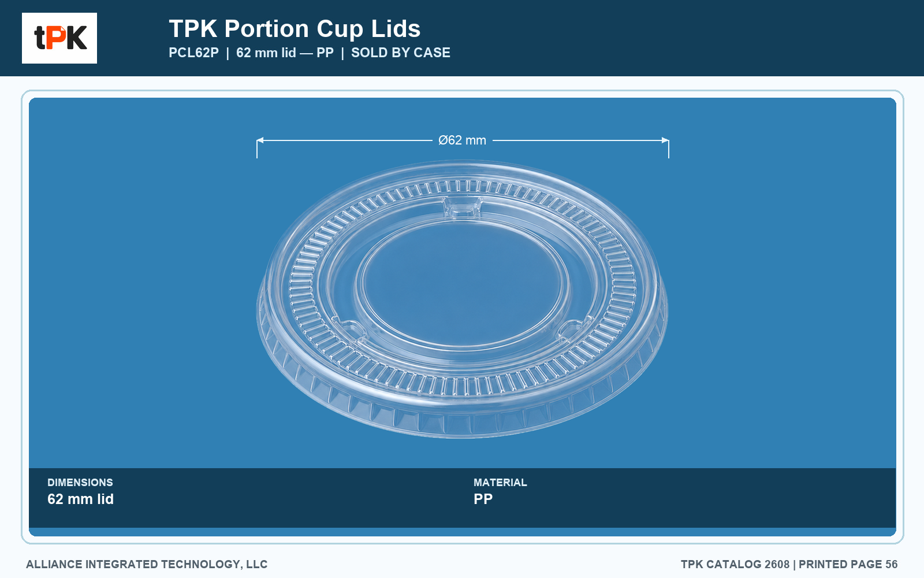Click the Alliance Integrated Technology, LLC footer
Viewport: 924px width, 578px height.
(x=147, y=564)
